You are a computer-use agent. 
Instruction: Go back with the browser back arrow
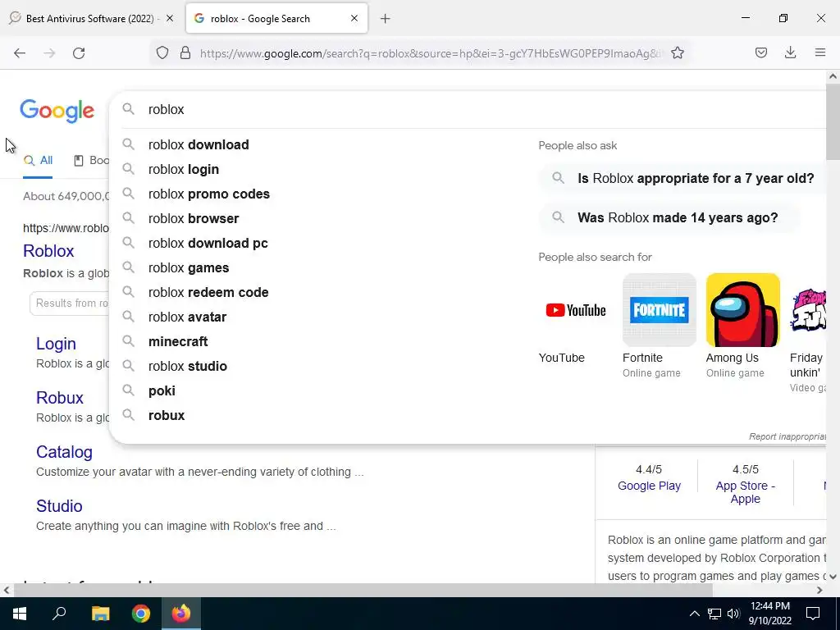point(20,53)
